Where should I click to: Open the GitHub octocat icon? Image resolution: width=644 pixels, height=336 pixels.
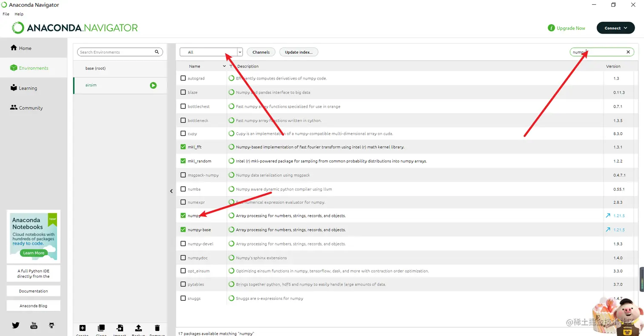[52, 325]
